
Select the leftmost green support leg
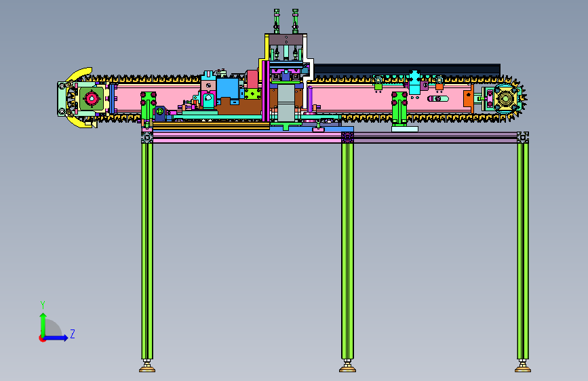click(147, 251)
